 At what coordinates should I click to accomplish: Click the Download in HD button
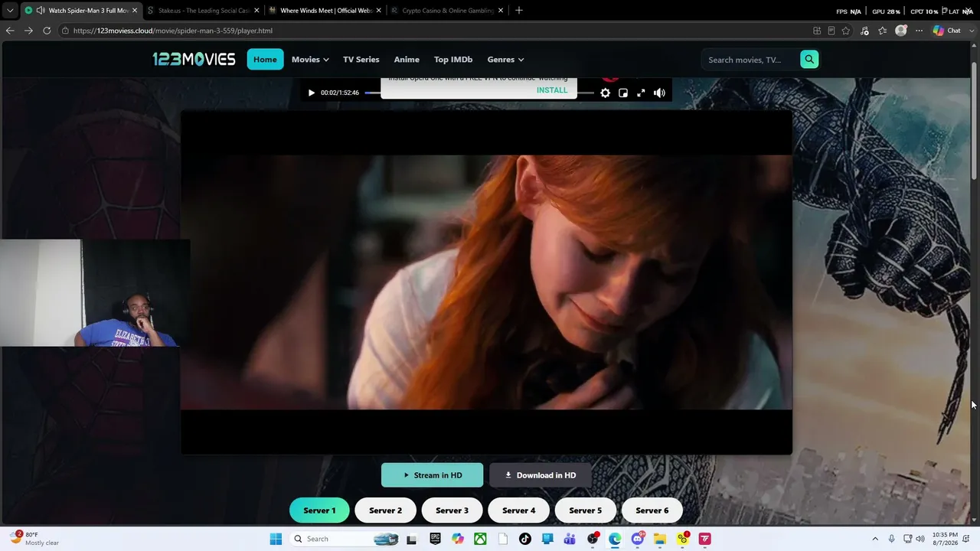(541, 475)
